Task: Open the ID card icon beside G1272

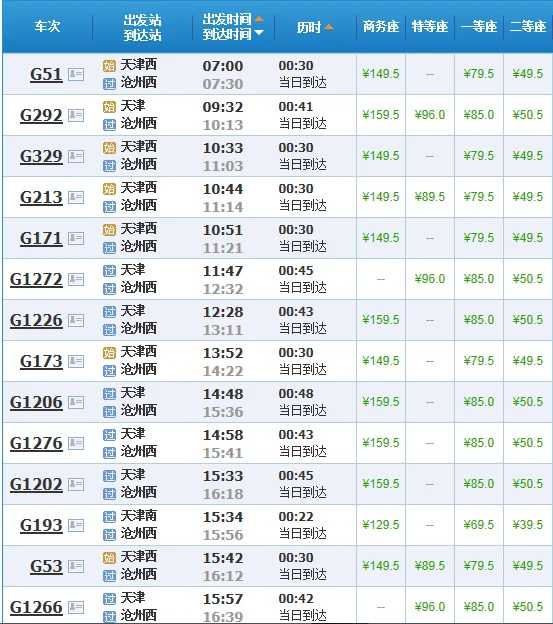Action: tap(76, 279)
